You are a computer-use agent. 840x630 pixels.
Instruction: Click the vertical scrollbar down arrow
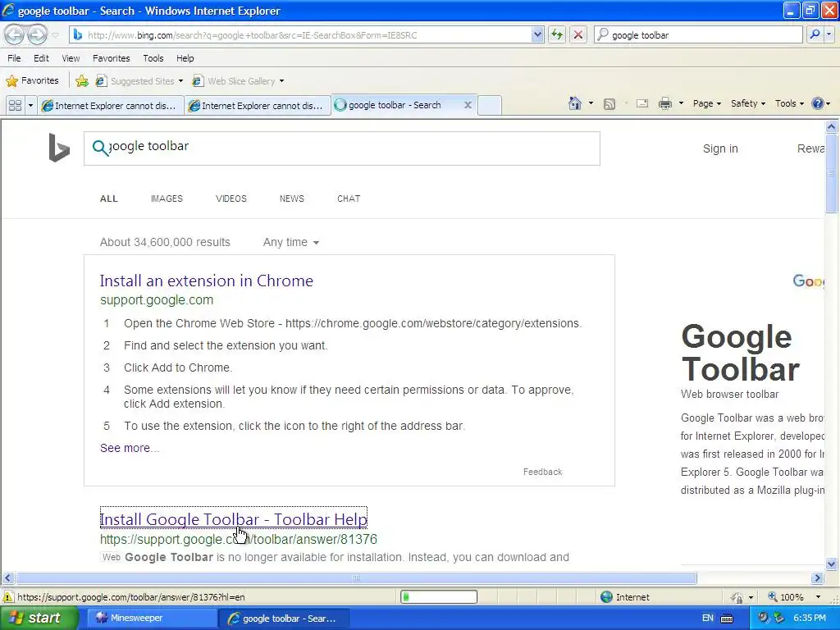point(832,564)
